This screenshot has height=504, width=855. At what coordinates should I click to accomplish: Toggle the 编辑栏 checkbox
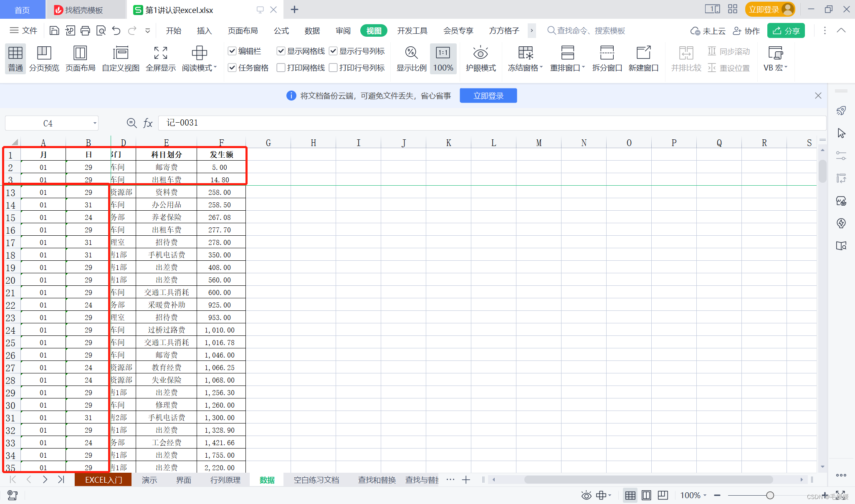click(x=232, y=51)
